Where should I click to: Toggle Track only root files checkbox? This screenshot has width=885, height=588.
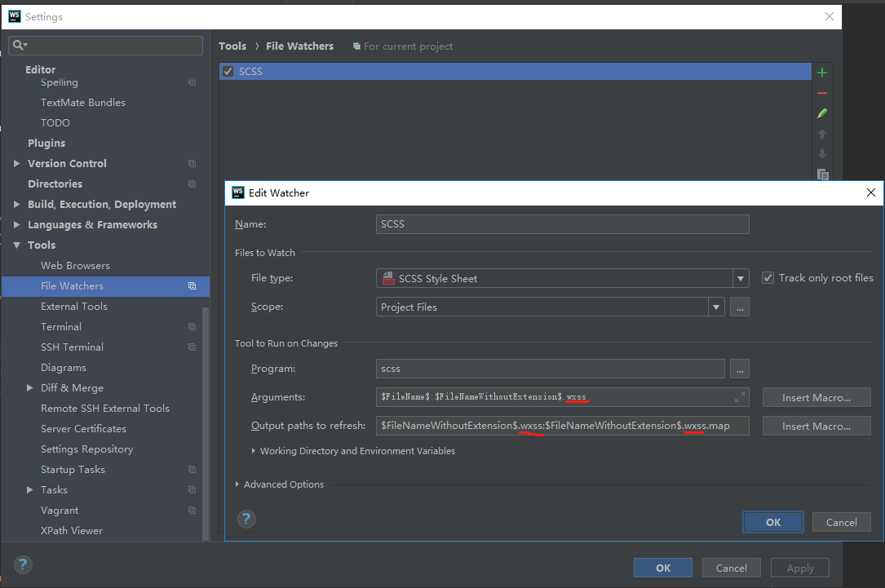coord(768,277)
